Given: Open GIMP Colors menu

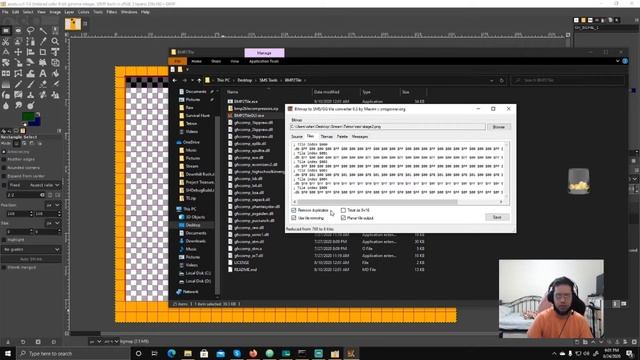Looking at the screenshot, I should [83, 12].
